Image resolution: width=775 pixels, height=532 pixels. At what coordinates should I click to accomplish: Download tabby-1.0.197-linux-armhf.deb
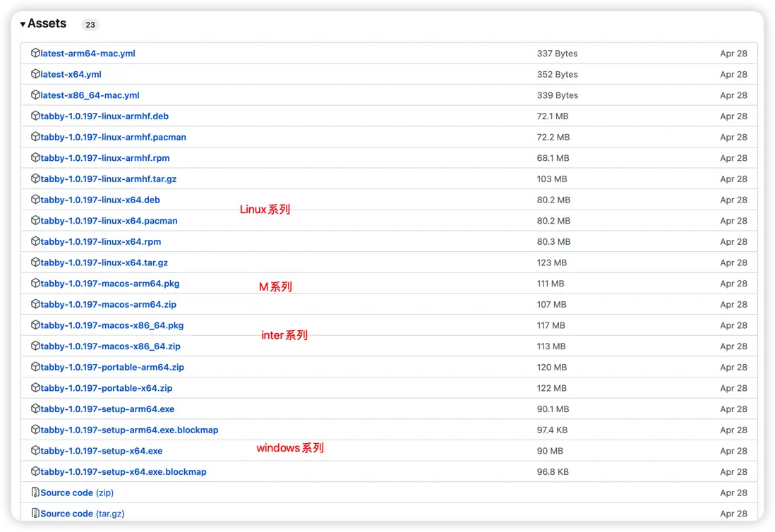pyautogui.click(x=104, y=116)
